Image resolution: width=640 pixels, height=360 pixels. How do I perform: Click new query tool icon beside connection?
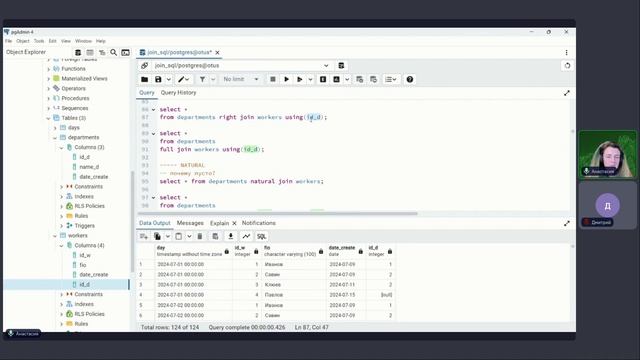(341, 65)
